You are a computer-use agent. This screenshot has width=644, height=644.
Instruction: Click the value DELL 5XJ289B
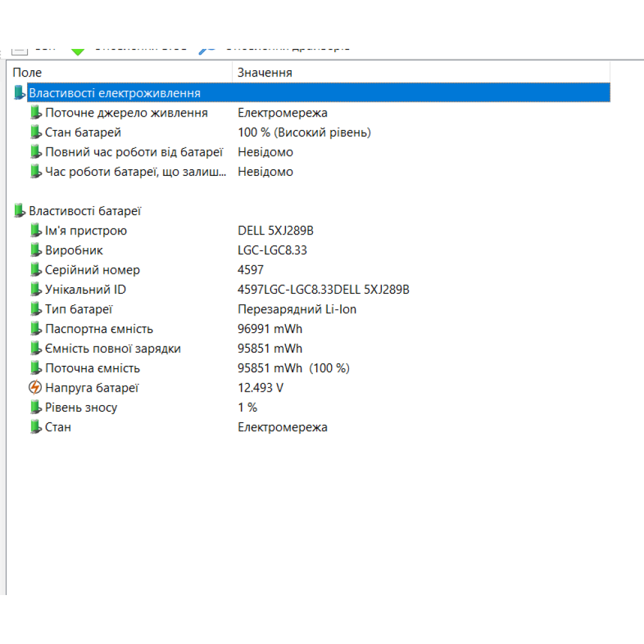[x=276, y=231]
